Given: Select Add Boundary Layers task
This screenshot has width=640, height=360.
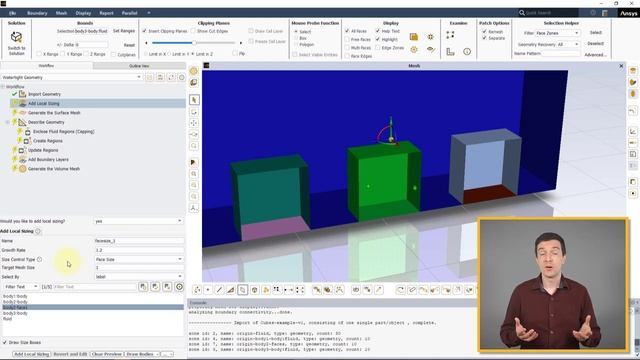Looking at the screenshot, I should click(x=48, y=160).
